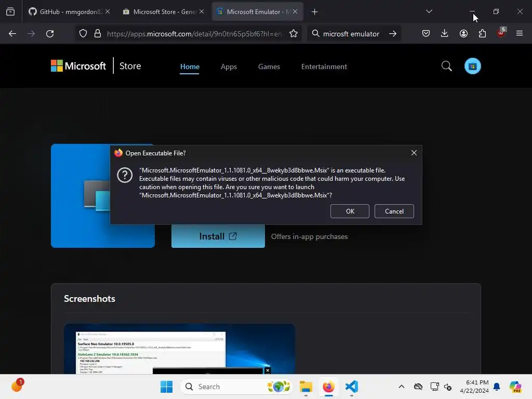Click the site security padlock icon
Viewport: 532px width, 399px height.
coord(98,34)
